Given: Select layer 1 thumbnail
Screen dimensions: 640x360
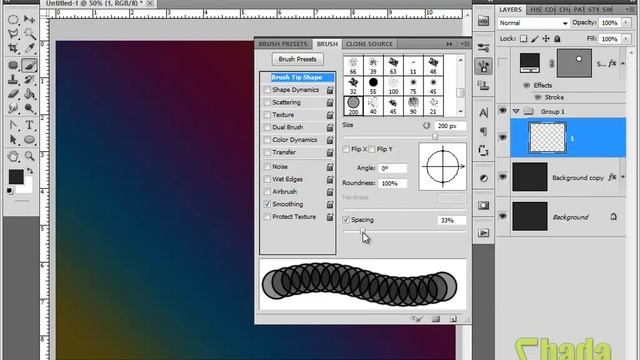Looking at the screenshot, I should point(547,138).
